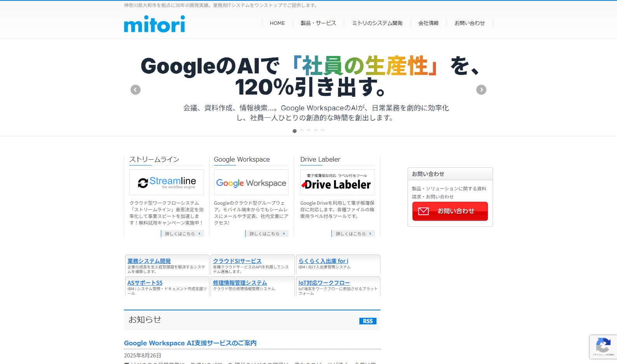This screenshot has width=617, height=364.
Task: Open the 製品・サービス menu item
Action: pos(318,23)
